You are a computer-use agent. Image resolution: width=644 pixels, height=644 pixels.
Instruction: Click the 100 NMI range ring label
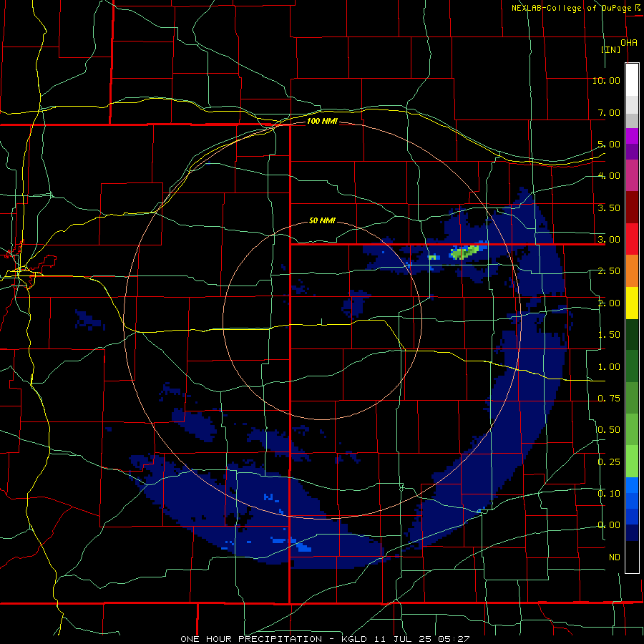tap(322, 121)
